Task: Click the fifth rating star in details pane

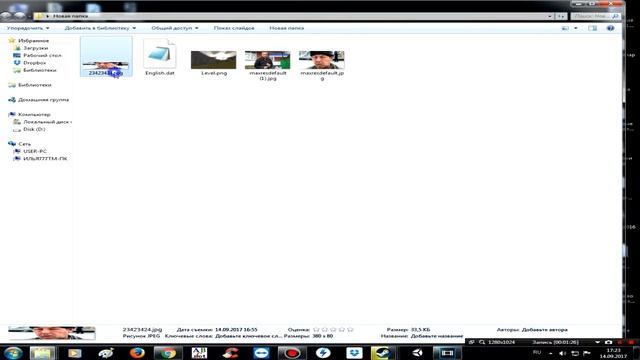Action: click(x=350, y=329)
